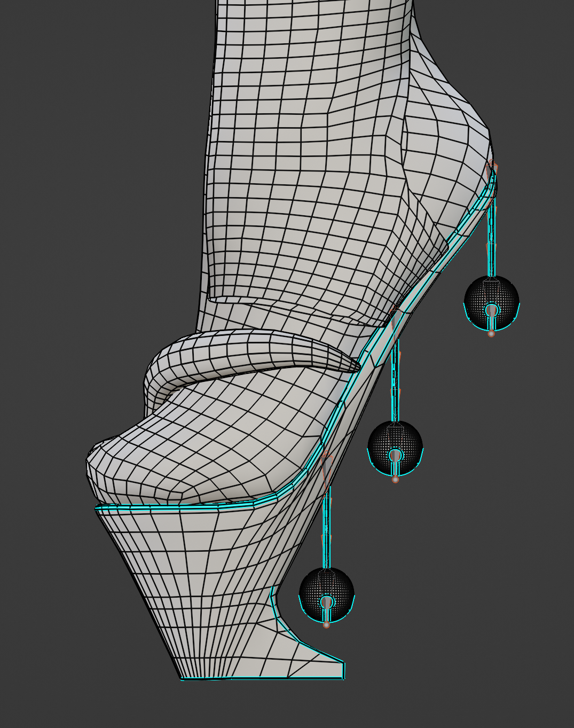Select the middle hanging black sphere

(395, 448)
